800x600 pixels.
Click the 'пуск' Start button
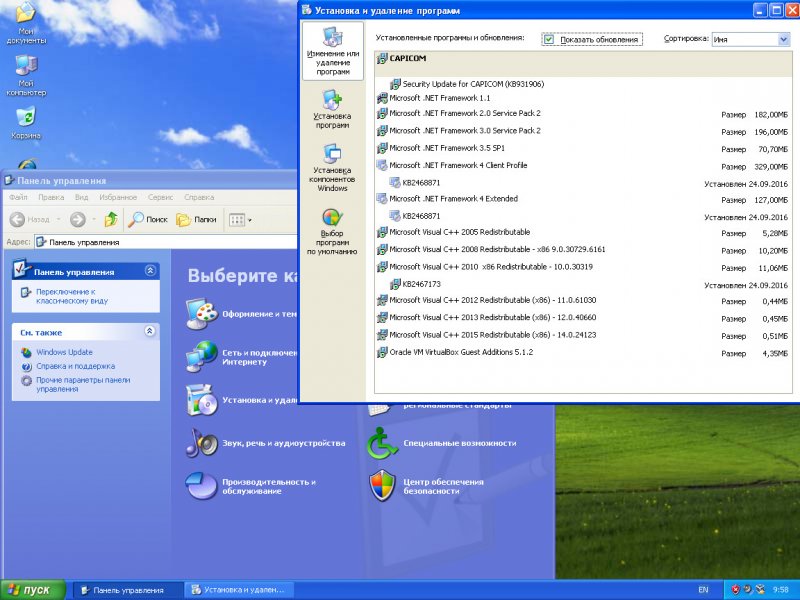tap(33, 590)
